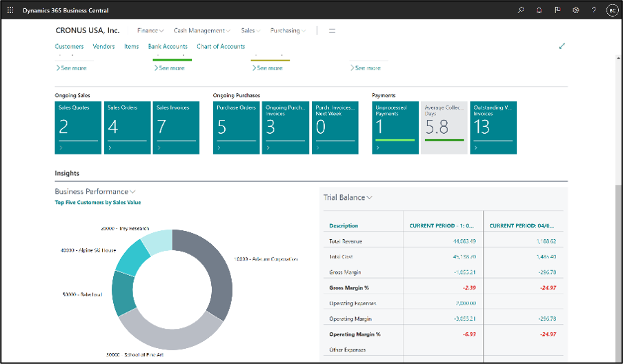Open the Outstanding Vendor Invoices tile
This screenshot has width=623, height=364.
(493, 128)
